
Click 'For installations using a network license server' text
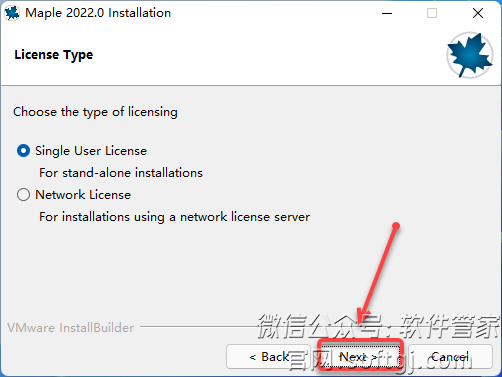point(174,217)
